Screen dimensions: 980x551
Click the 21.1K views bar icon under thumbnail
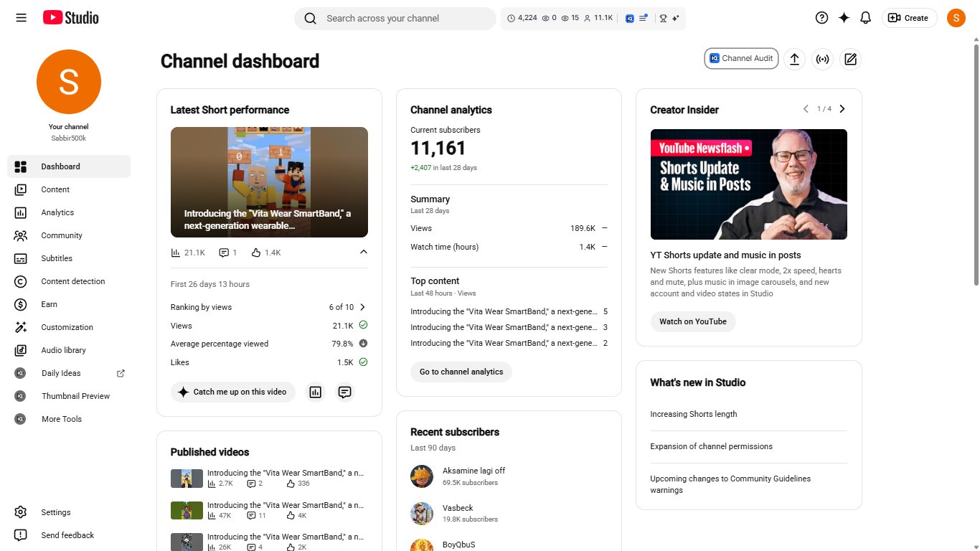188,253
